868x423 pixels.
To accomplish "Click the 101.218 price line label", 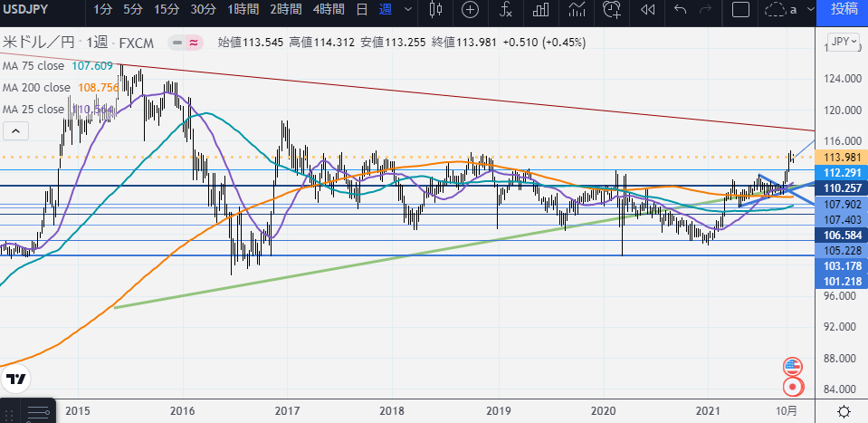I will [x=842, y=282].
